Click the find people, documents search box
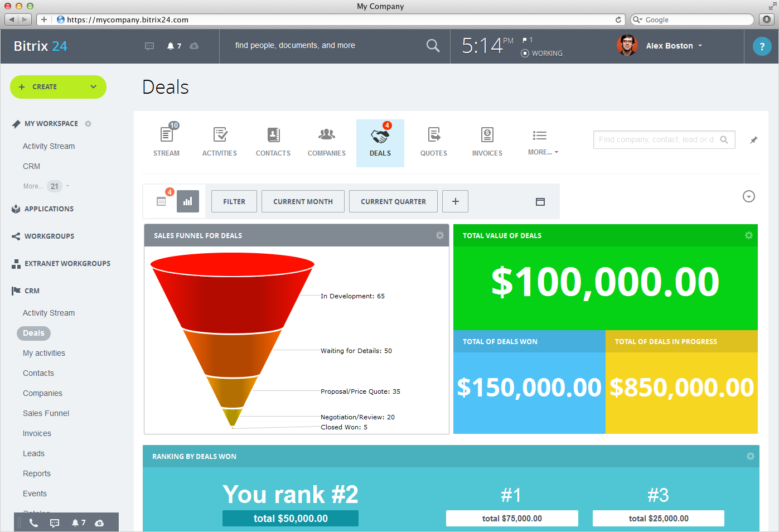The width and height of the screenshot is (779, 532). pyautogui.click(x=335, y=46)
